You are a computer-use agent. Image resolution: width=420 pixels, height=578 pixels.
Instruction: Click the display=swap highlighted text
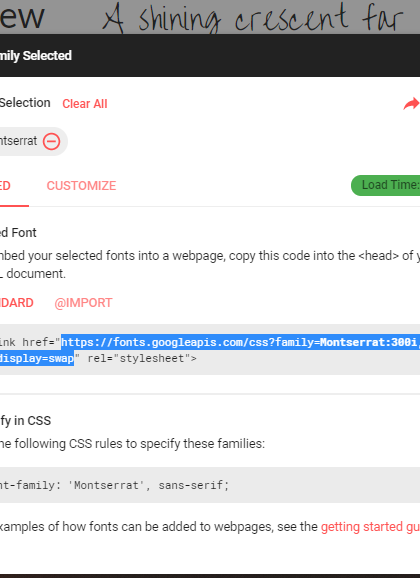(x=37, y=358)
